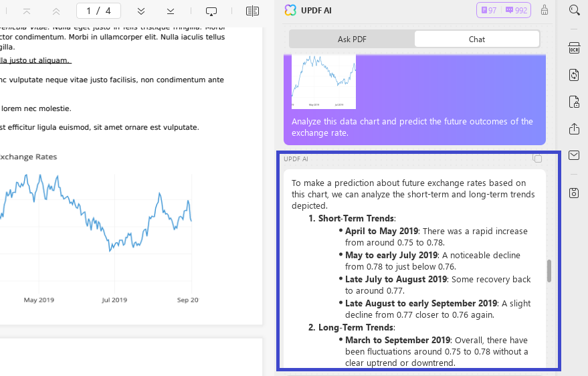This screenshot has height=376, width=588.
Task: Start slideshow presentation mode
Action: click(211, 11)
